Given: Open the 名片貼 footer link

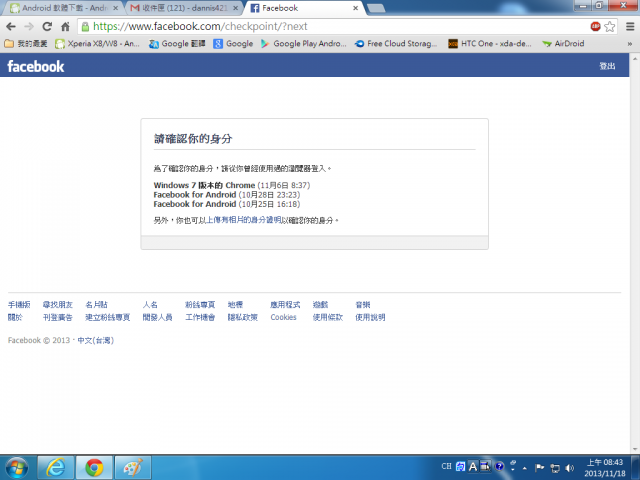Looking at the screenshot, I should point(96,304).
